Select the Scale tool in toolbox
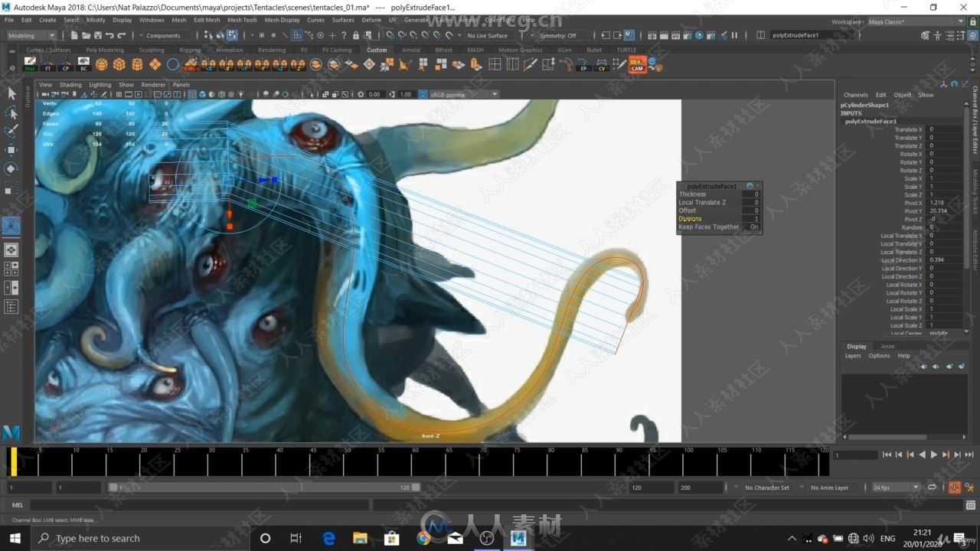This screenshot has height=551, width=980. [11, 188]
